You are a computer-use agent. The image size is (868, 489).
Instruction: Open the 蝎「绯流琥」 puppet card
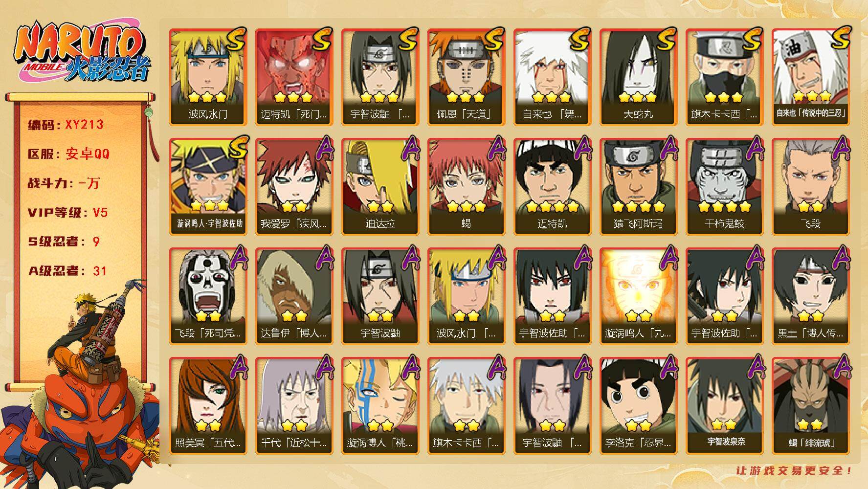tap(810, 405)
